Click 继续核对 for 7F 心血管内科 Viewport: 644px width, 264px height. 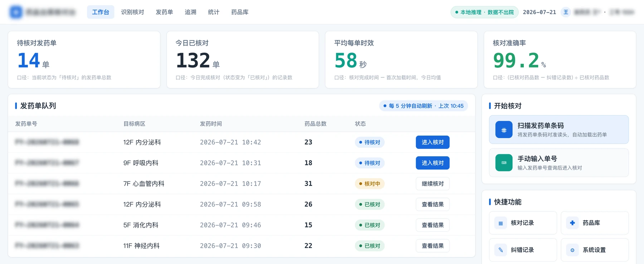pyautogui.click(x=433, y=184)
